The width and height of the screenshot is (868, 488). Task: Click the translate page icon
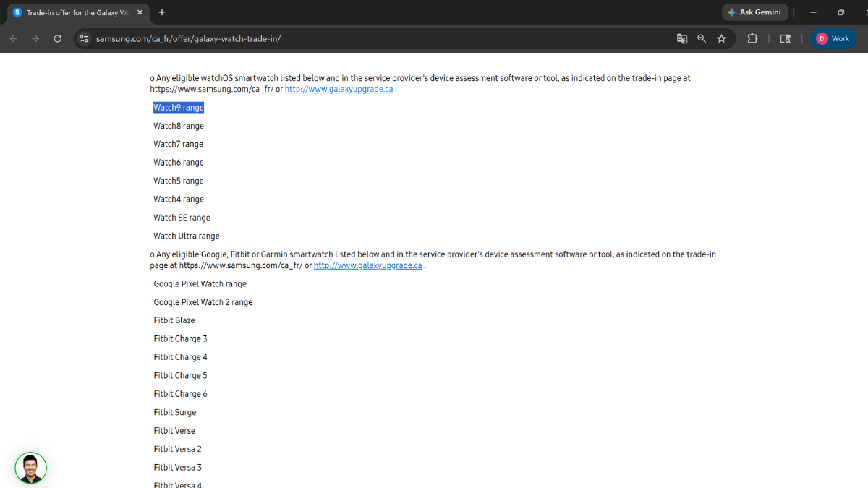coord(681,38)
